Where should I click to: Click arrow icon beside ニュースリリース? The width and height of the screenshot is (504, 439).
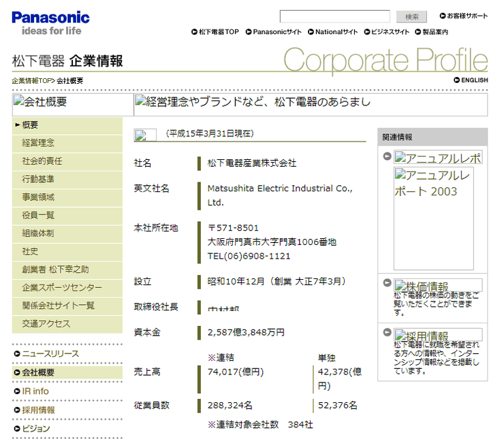click(17, 354)
